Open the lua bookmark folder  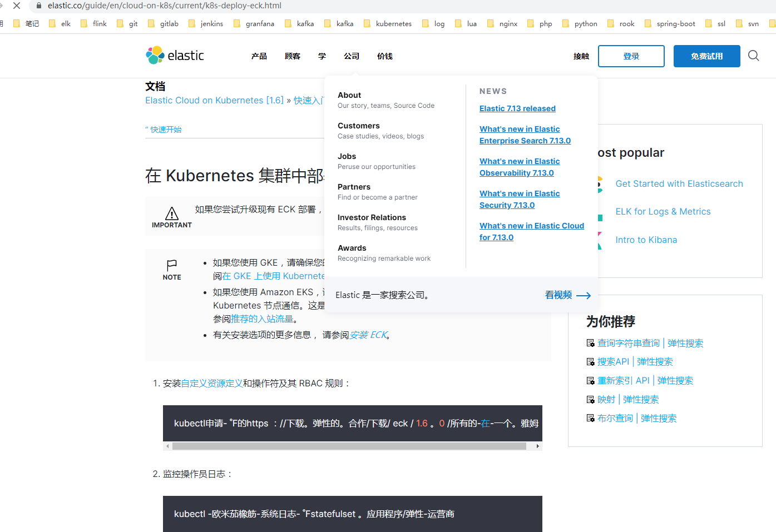tap(466, 23)
